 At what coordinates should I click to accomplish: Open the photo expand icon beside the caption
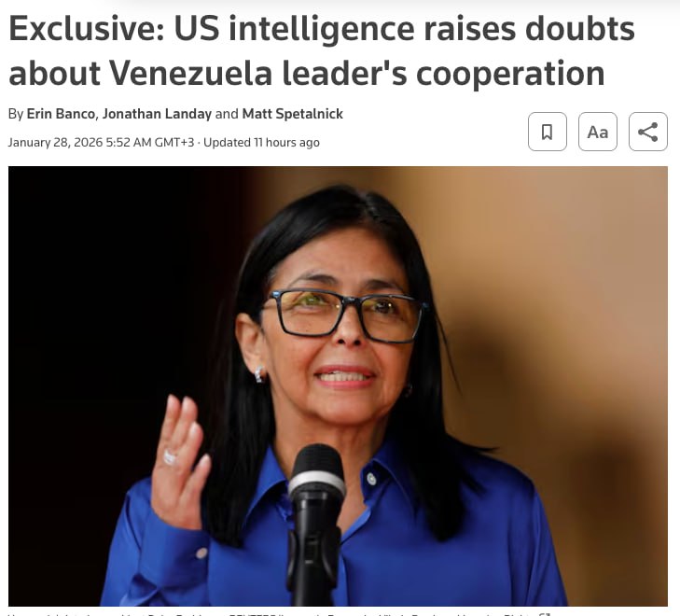click(x=545, y=614)
